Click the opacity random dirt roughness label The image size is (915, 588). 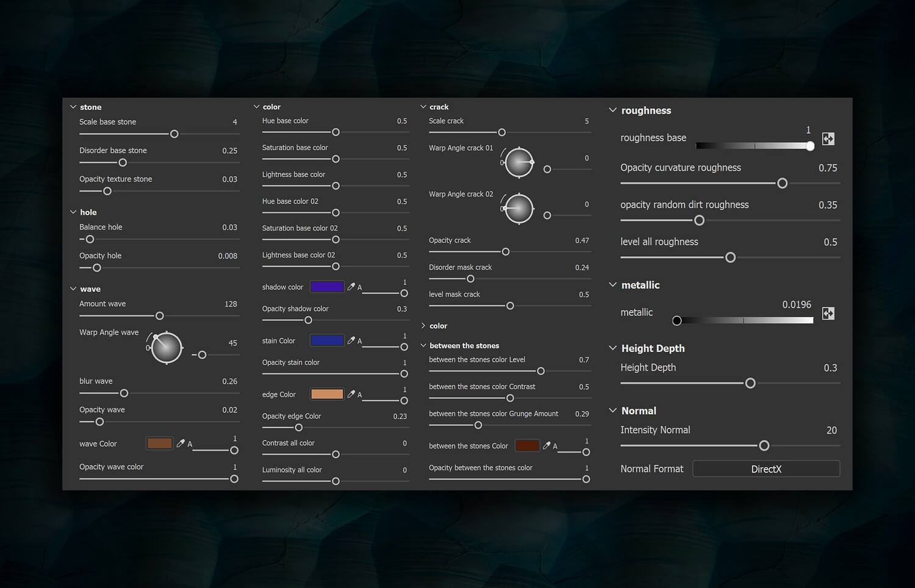[x=684, y=205]
